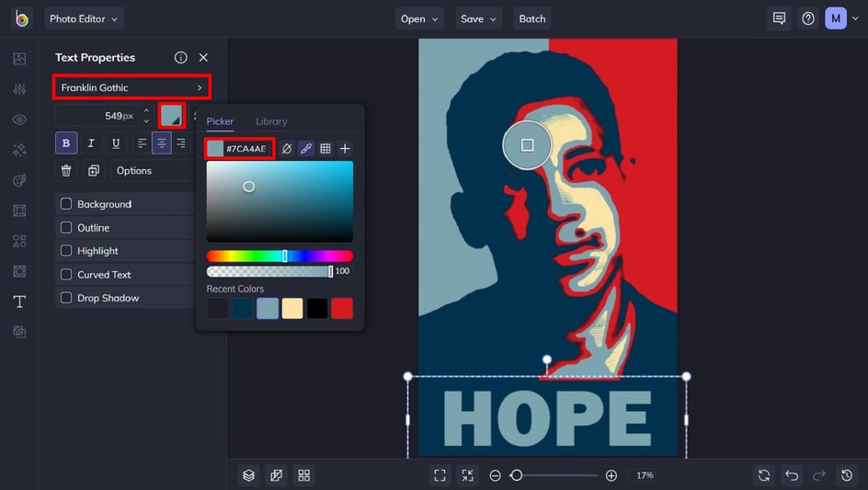Open the Textures sidebar tool
This screenshot has height=490, width=868.
19,332
